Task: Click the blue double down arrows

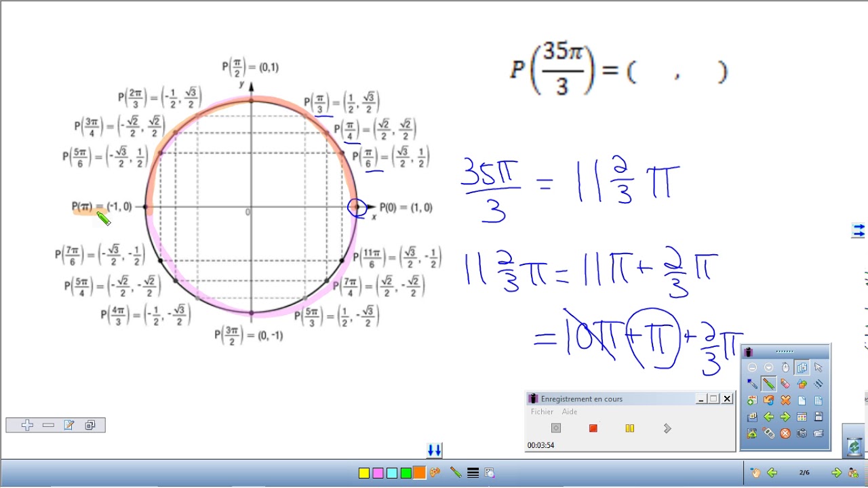Action: [434, 450]
